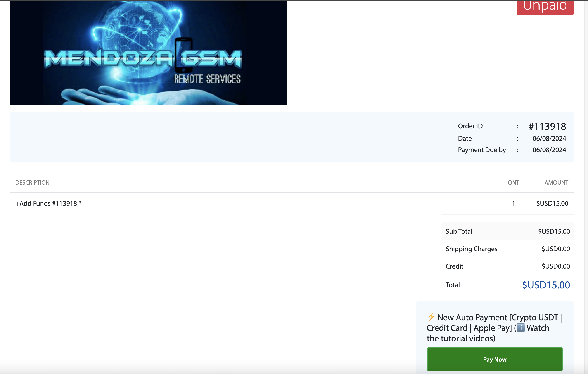Click the AMOUNT column header
The width and height of the screenshot is (588, 374).
[x=556, y=182]
